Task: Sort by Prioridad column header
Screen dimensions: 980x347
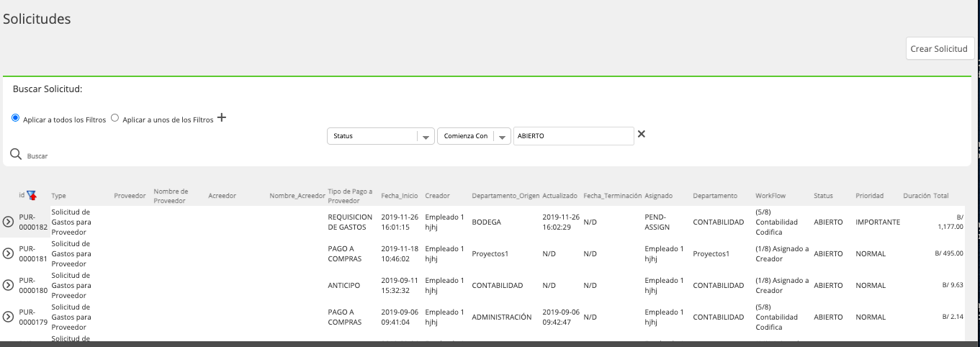Action: (x=869, y=196)
